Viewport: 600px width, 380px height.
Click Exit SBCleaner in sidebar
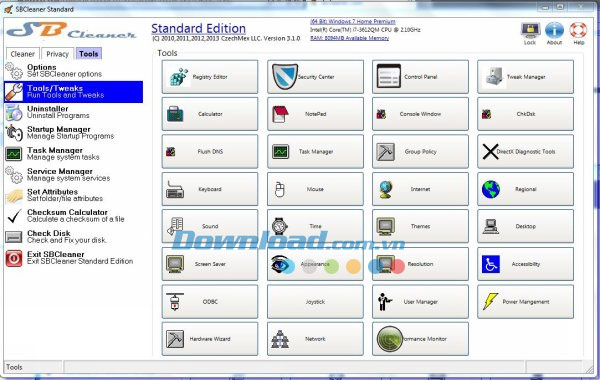click(73, 258)
